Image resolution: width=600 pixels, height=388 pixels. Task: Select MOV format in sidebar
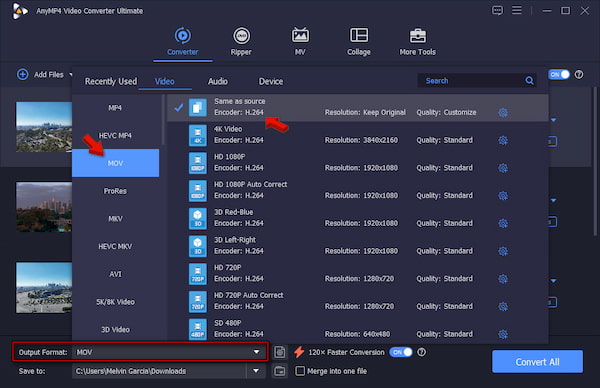point(115,163)
